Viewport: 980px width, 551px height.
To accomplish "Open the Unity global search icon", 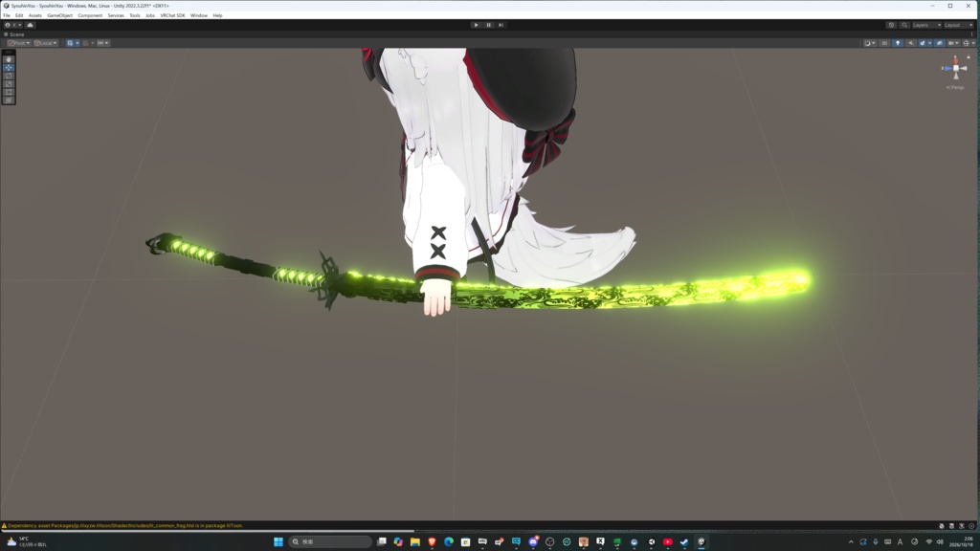I will click(904, 25).
